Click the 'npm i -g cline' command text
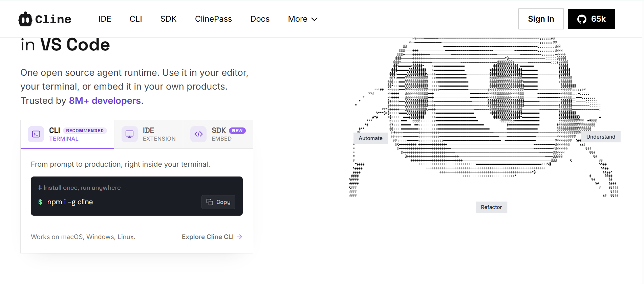 click(x=70, y=202)
